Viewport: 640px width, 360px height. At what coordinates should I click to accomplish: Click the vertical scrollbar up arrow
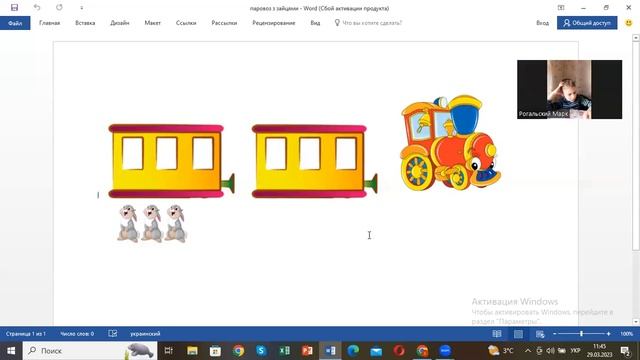[x=636, y=38]
